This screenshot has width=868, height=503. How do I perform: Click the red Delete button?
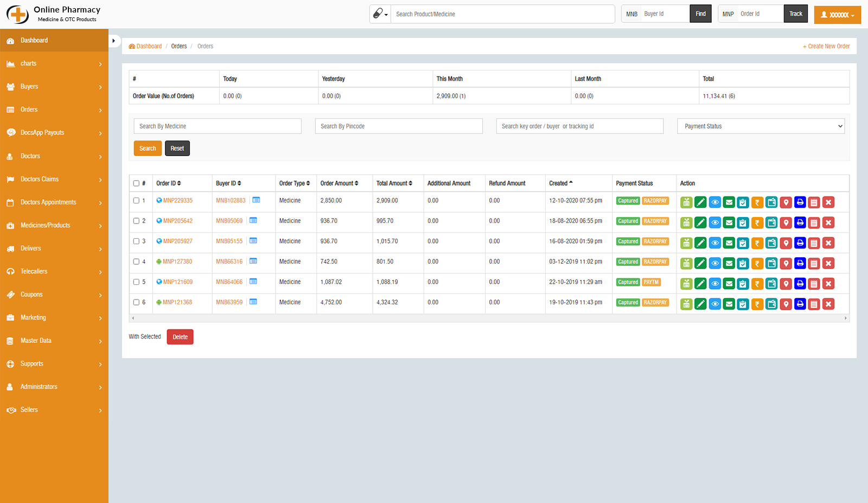[x=180, y=337]
